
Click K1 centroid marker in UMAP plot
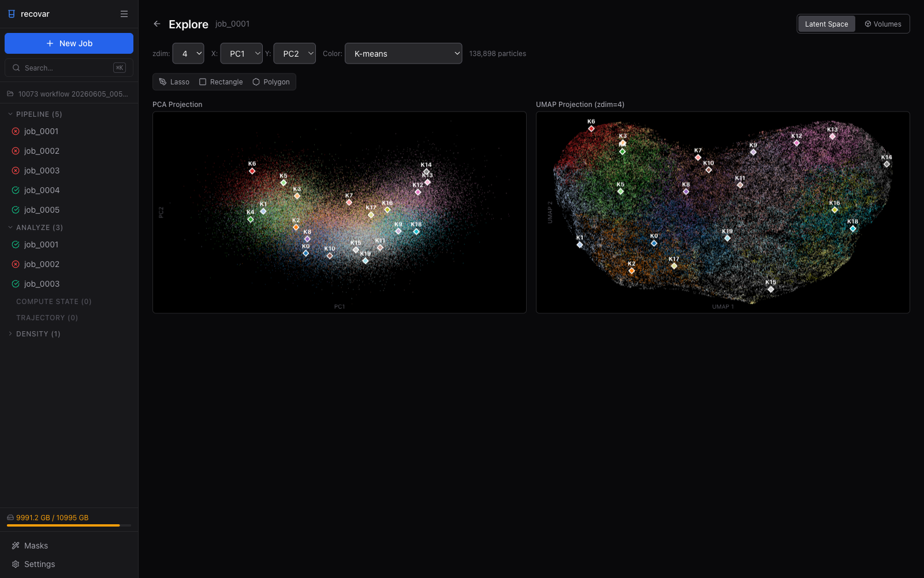point(580,244)
